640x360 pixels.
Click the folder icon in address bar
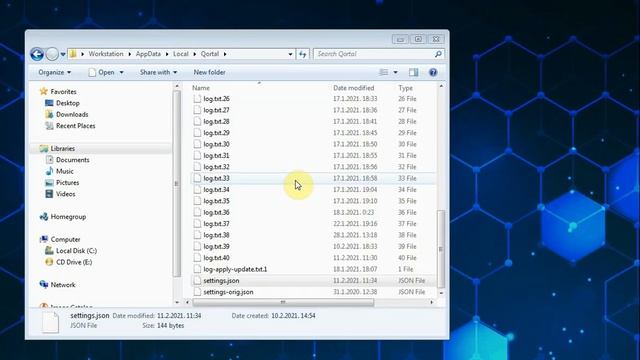point(73,54)
